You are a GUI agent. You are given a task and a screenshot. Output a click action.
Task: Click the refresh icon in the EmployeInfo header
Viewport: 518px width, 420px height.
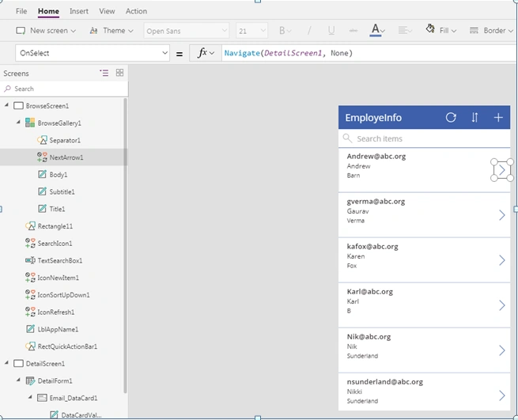tap(451, 117)
